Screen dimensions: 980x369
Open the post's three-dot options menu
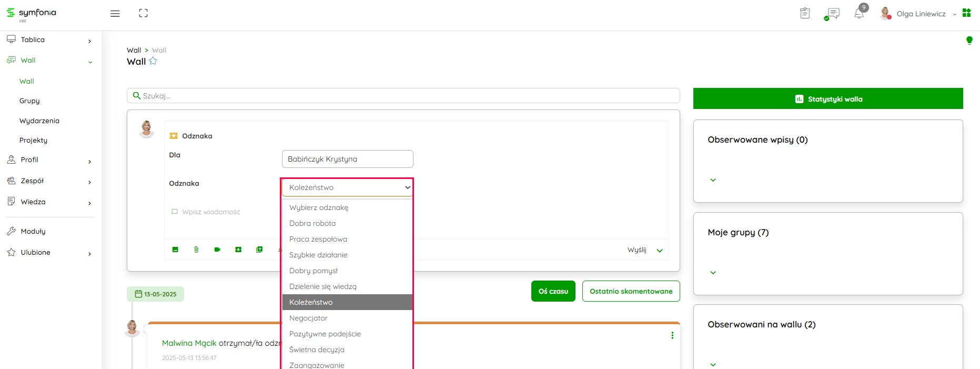point(672,335)
